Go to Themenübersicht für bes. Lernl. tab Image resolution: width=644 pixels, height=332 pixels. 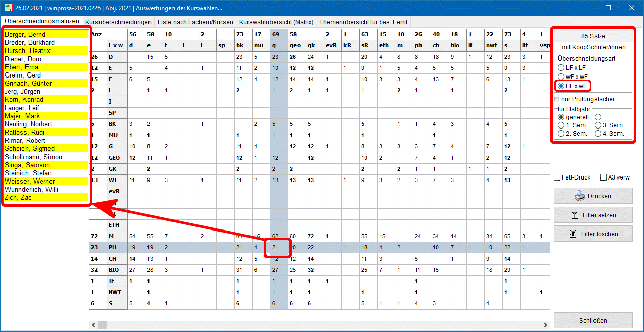[x=363, y=22]
